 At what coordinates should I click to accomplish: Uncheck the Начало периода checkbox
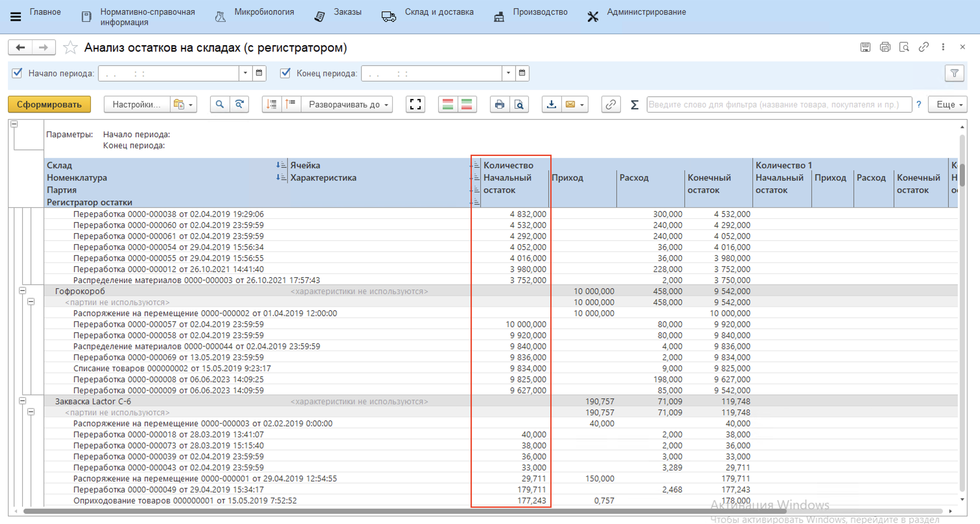(17, 73)
